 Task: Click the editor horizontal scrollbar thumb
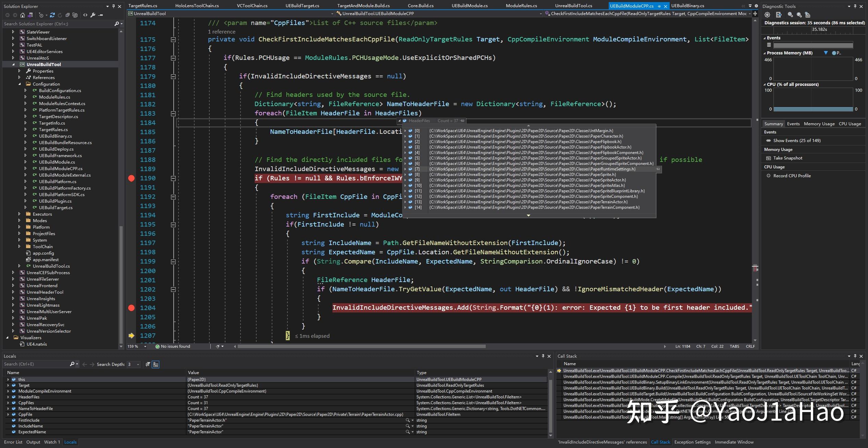pyautogui.click(x=361, y=346)
